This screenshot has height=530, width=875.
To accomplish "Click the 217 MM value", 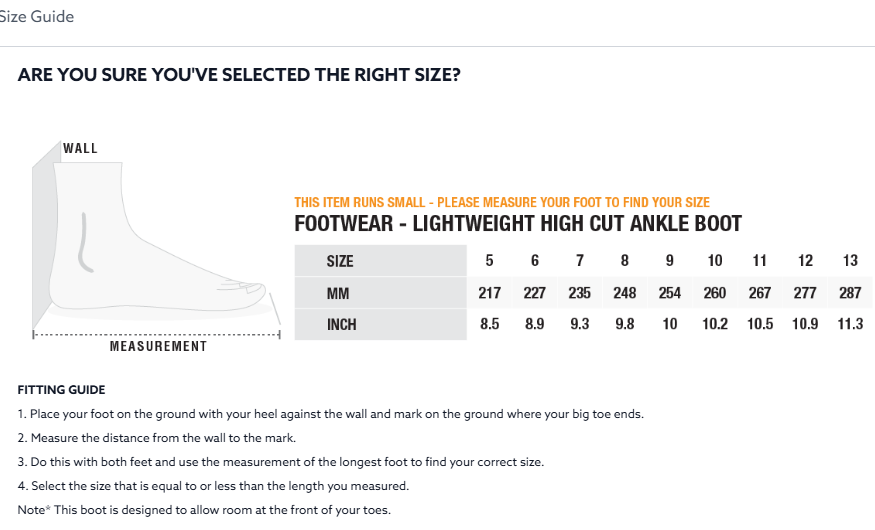I will 489,293.
